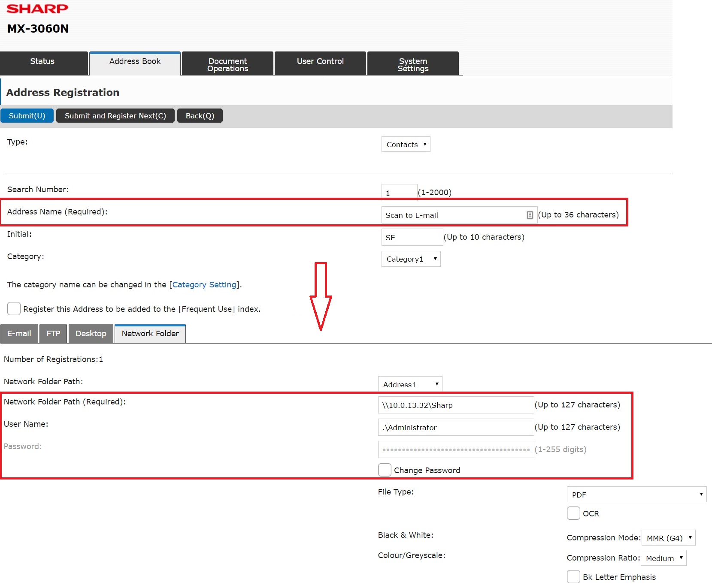Toggle Bk Letter Emphasis checkbox
Screen dimensions: 712x588
[573, 577]
